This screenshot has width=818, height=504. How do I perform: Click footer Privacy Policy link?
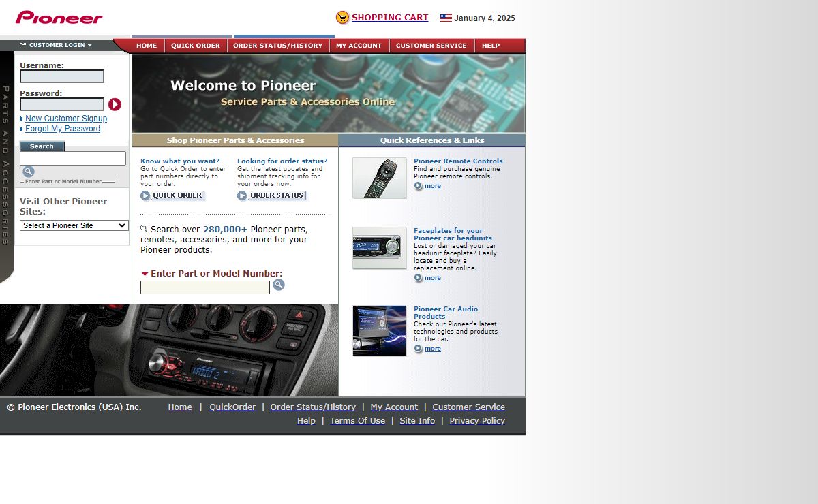pos(477,421)
